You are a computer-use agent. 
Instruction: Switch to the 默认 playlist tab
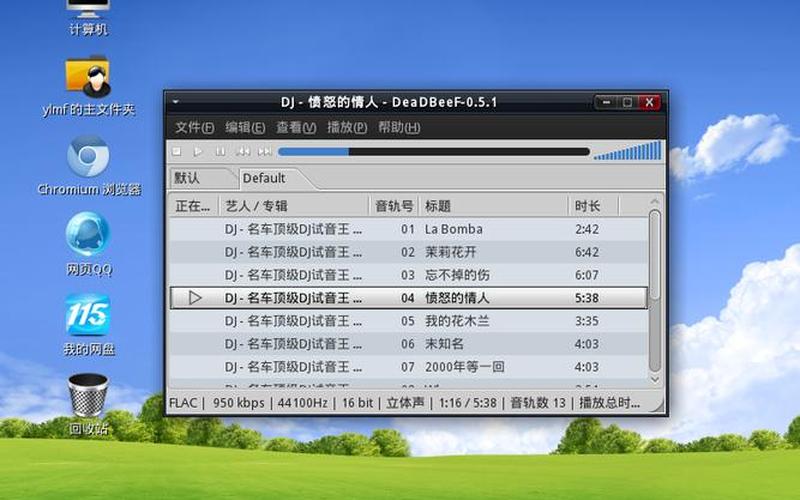[203, 178]
